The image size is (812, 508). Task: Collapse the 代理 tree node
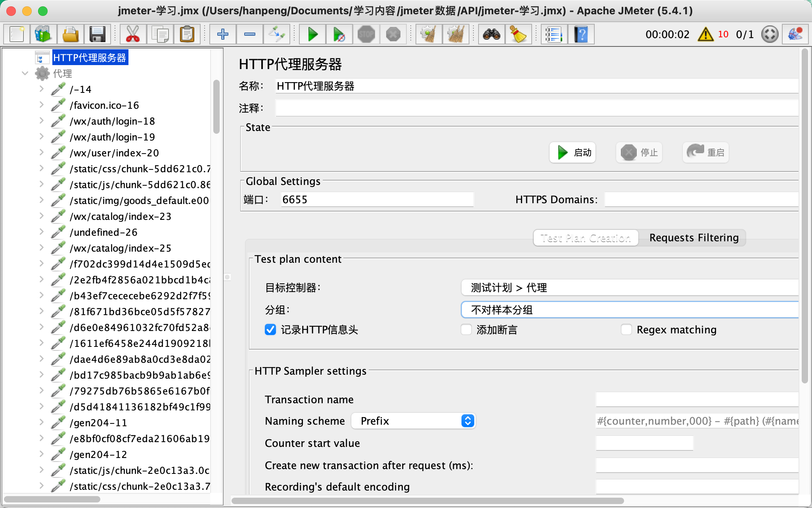click(25, 73)
